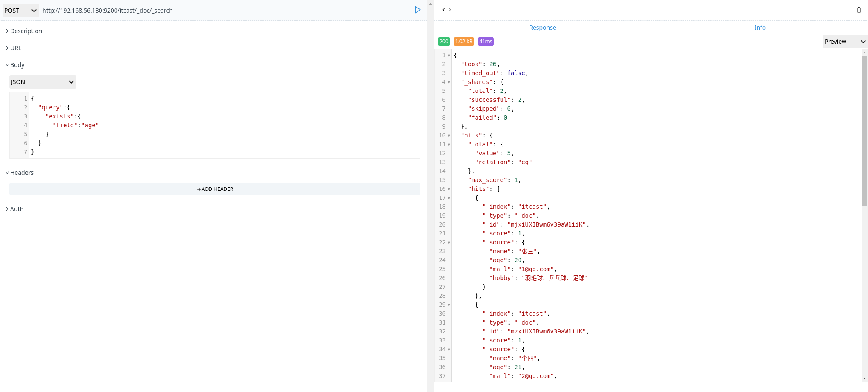Collapse the _shards object fold arrow
The width and height of the screenshot is (868, 392).
coord(449,82)
